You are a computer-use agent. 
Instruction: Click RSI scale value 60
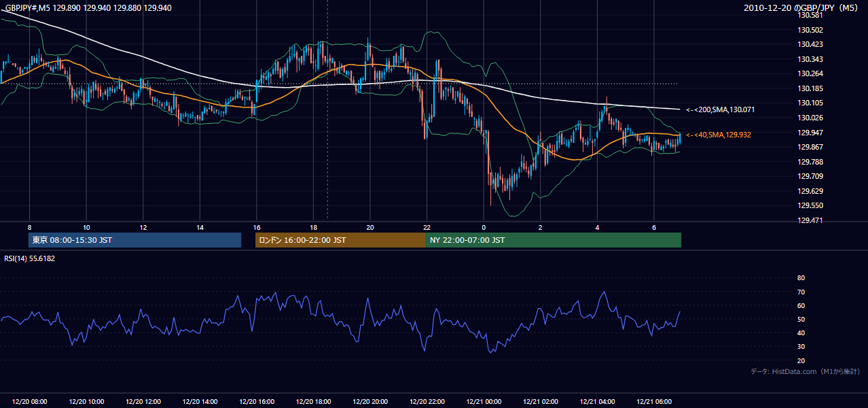[x=801, y=306]
